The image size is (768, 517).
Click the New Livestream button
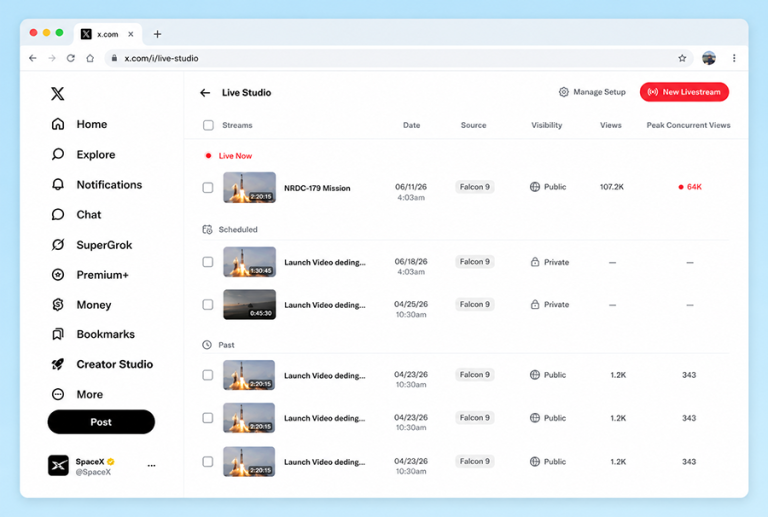tap(684, 92)
